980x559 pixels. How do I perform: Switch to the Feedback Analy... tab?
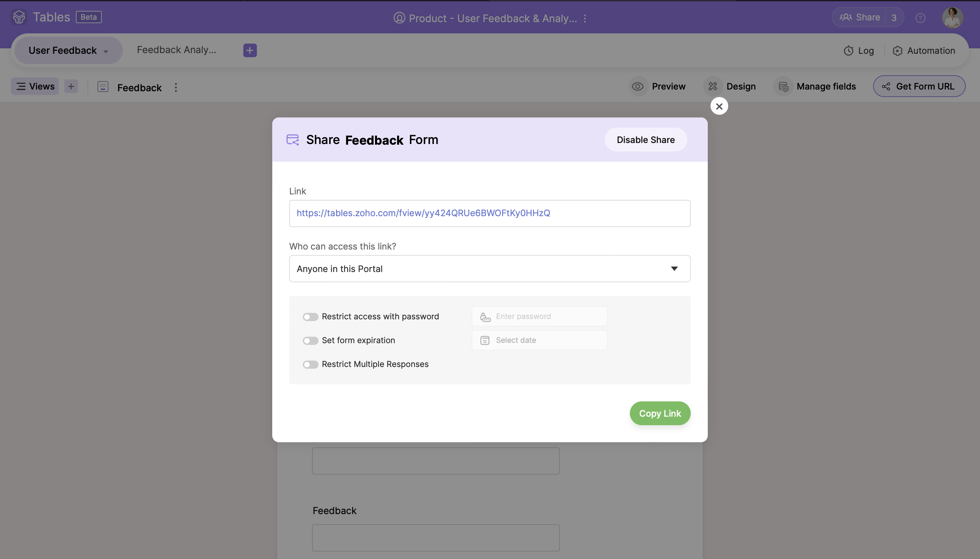click(x=177, y=50)
